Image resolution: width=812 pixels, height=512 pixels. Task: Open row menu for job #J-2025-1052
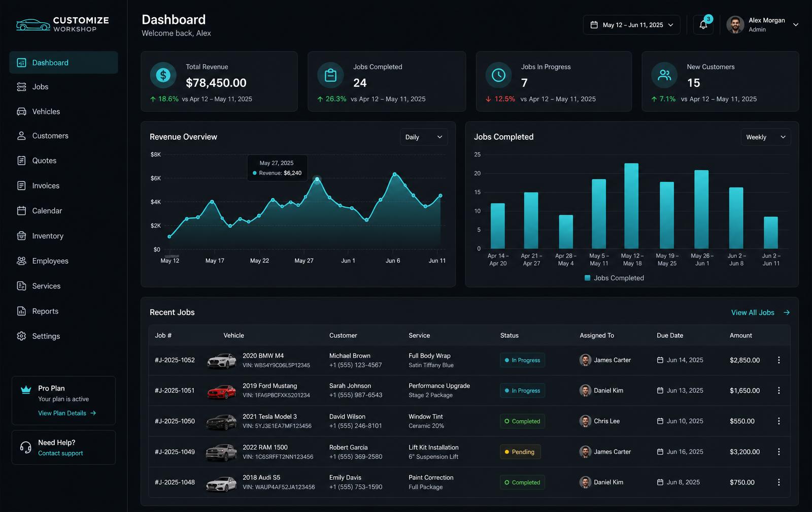tap(779, 360)
